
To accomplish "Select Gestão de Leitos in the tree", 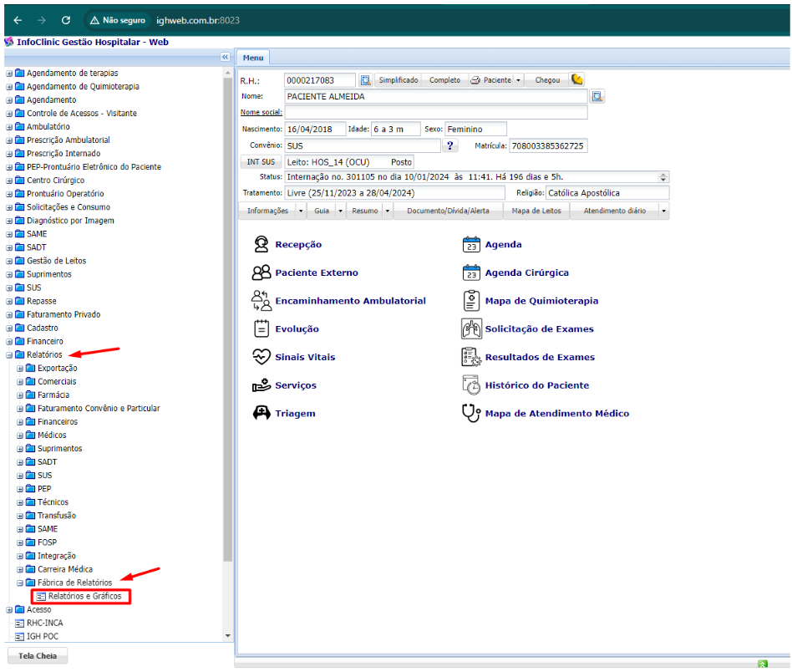I will (57, 261).
